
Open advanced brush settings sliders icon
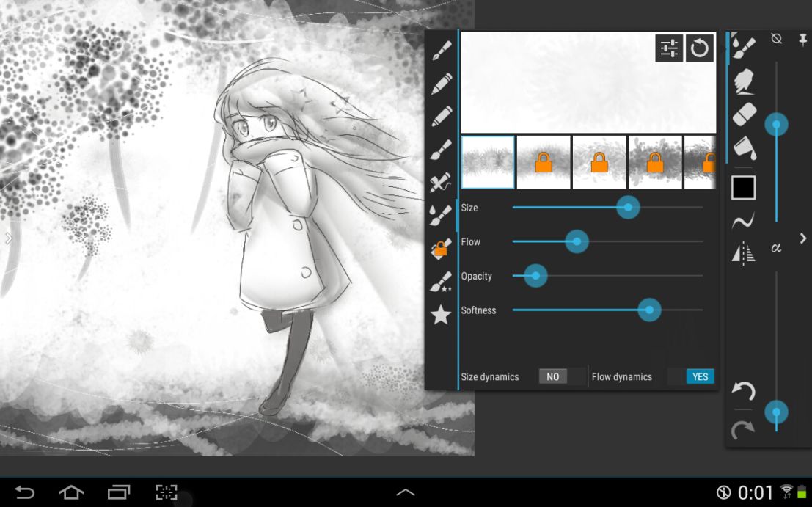(669, 48)
